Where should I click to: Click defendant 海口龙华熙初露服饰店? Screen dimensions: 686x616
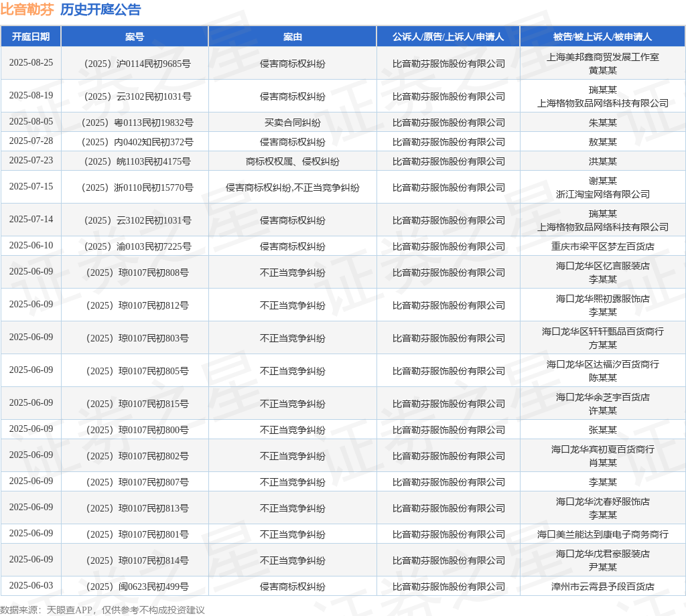click(603, 299)
